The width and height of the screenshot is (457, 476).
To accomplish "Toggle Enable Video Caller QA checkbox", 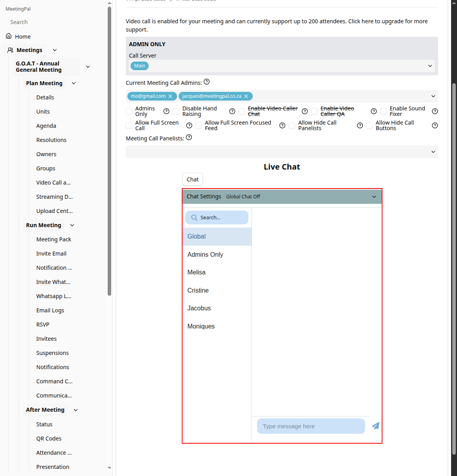I will [x=314, y=111].
